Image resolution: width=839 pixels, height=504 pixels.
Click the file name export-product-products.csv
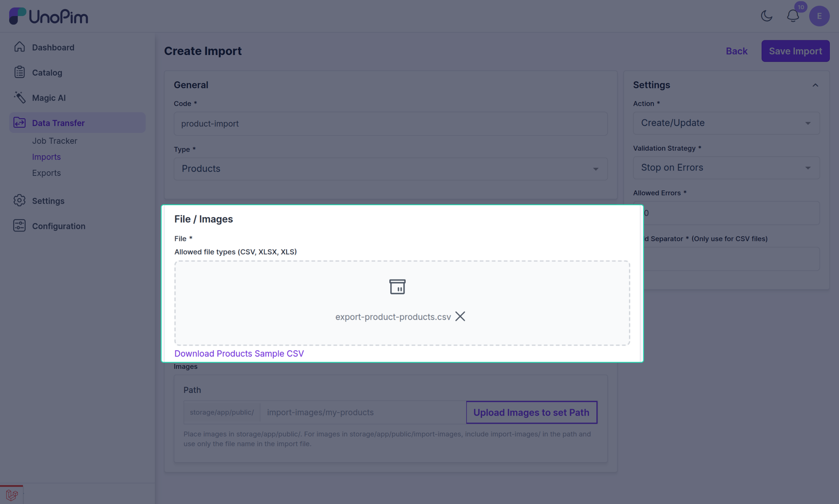pyautogui.click(x=393, y=317)
